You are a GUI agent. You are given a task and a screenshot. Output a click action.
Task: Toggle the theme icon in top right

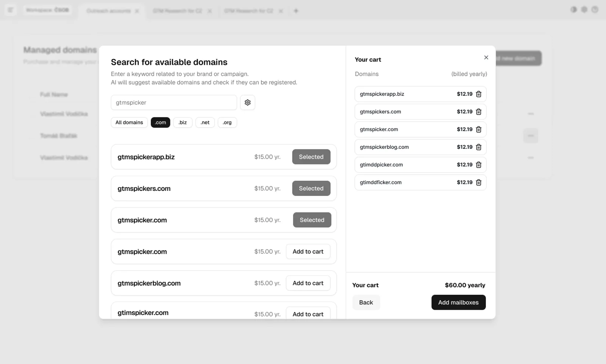(x=573, y=9)
